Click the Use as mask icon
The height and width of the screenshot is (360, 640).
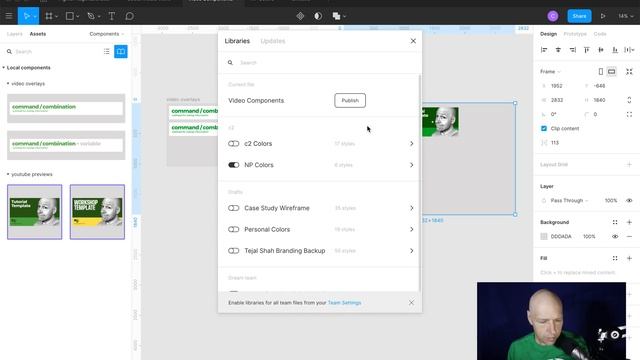coord(318,16)
